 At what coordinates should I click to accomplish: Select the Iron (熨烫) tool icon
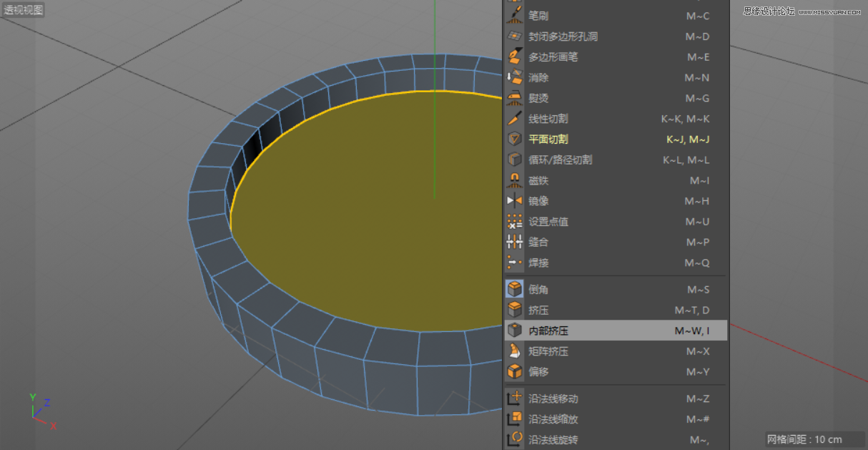pos(515,98)
